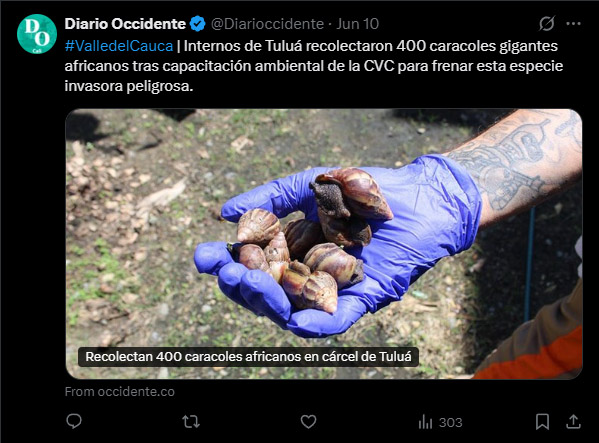Open Grok explain icon beside the date
This screenshot has width=599, height=443.
tap(547, 24)
